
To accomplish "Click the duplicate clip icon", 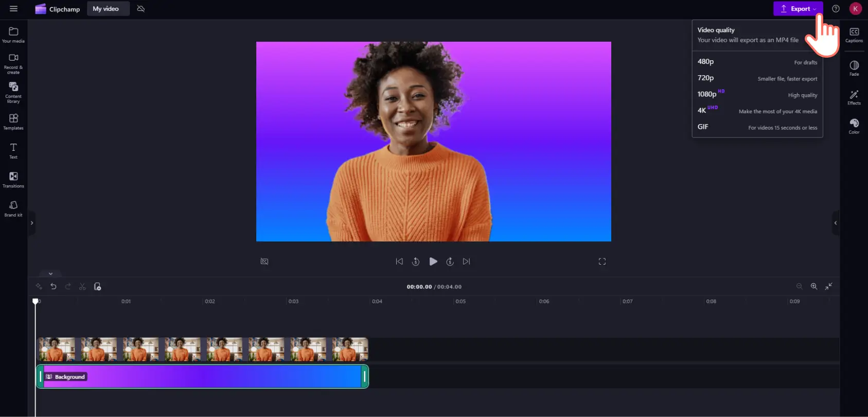I will (97, 286).
